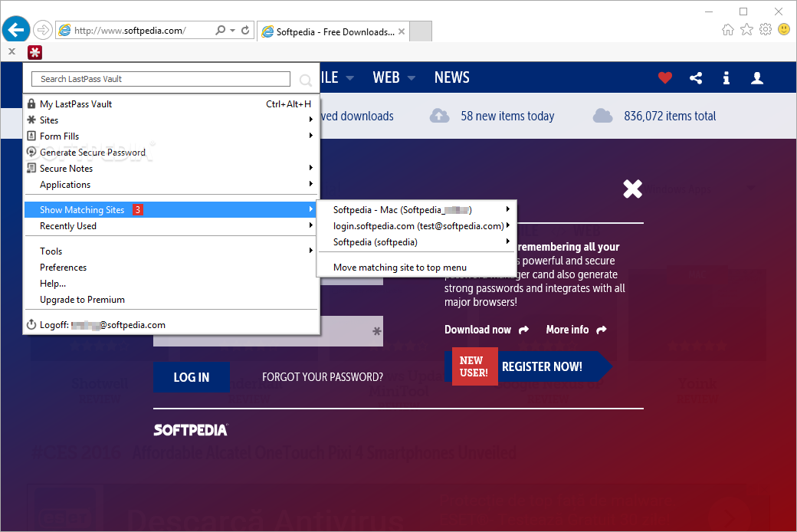This screenshot has height=532, width=797.
Task: Click Download now link
Action: click(x=487, y=330)
